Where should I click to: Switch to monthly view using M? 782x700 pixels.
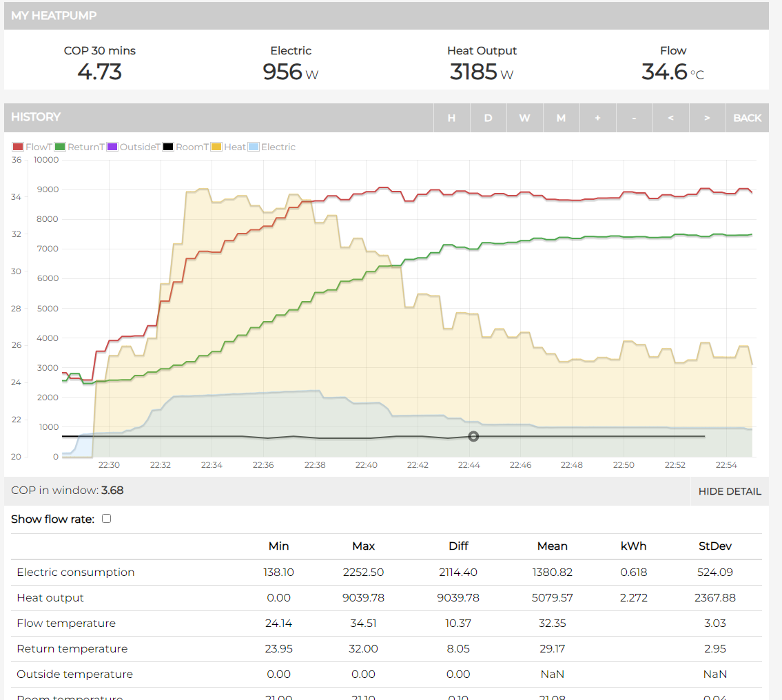tap(561, 117)
